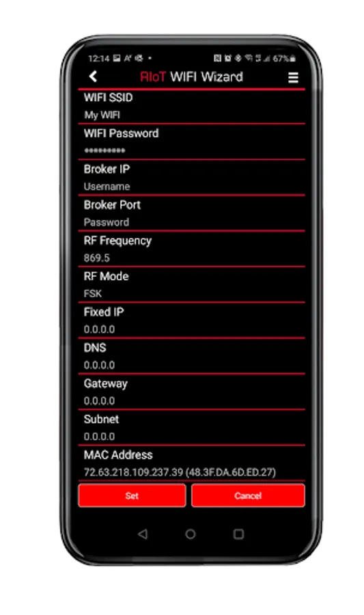Tap the battery status icon
The width and height of the screenshot is (364, 615).
pyautogui.click(x=293, y=59)
